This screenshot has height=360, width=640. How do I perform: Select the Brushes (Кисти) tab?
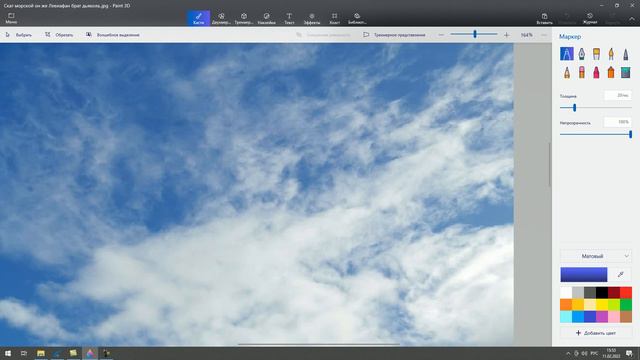coord(198,18)
